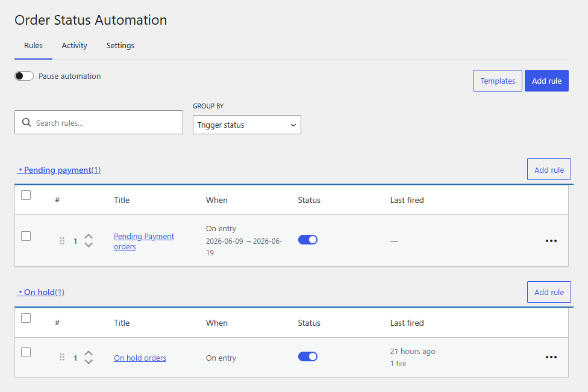The image size is (588, 392).
Task: Disable the Pending Payment orders status toggle
Action: click(308, 240)
